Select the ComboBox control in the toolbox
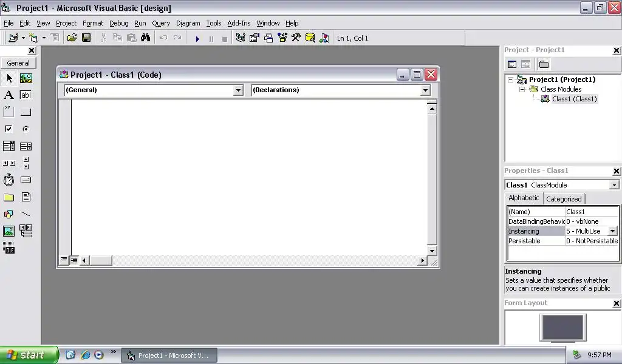 9,146
